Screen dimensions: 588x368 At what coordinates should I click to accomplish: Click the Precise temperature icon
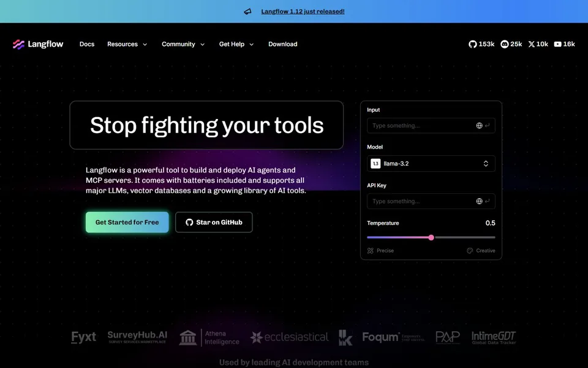point(371,251)
